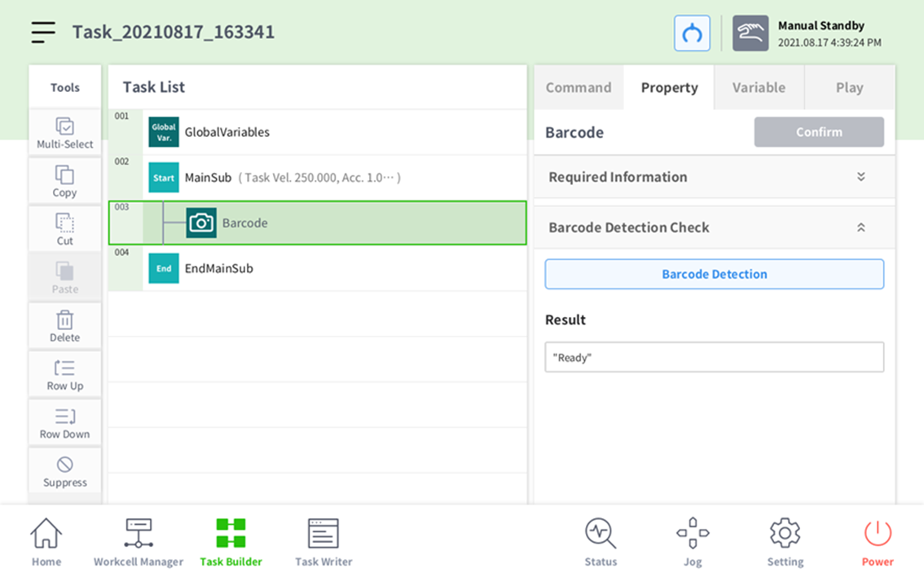
Task: Delete the selected command with Delete tool
Action: (x=65, y=326)
